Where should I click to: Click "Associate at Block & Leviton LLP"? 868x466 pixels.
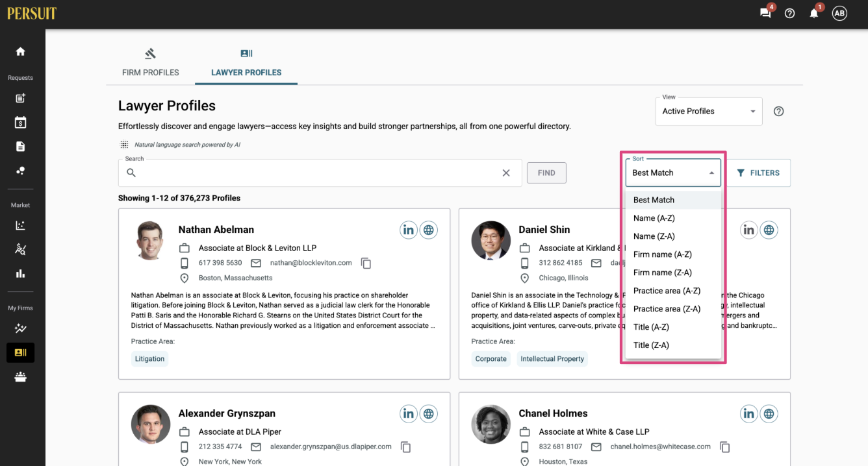click(x=258, y=248)
